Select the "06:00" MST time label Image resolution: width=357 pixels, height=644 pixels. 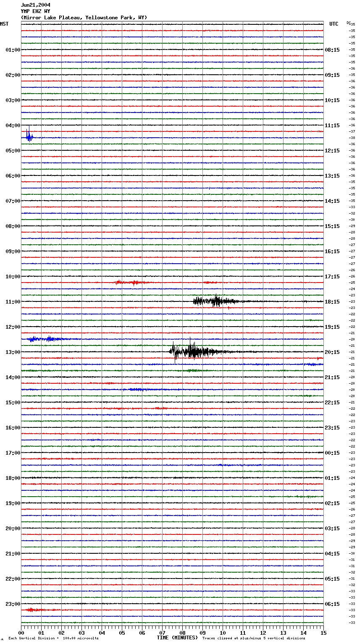tap(13, 176)
